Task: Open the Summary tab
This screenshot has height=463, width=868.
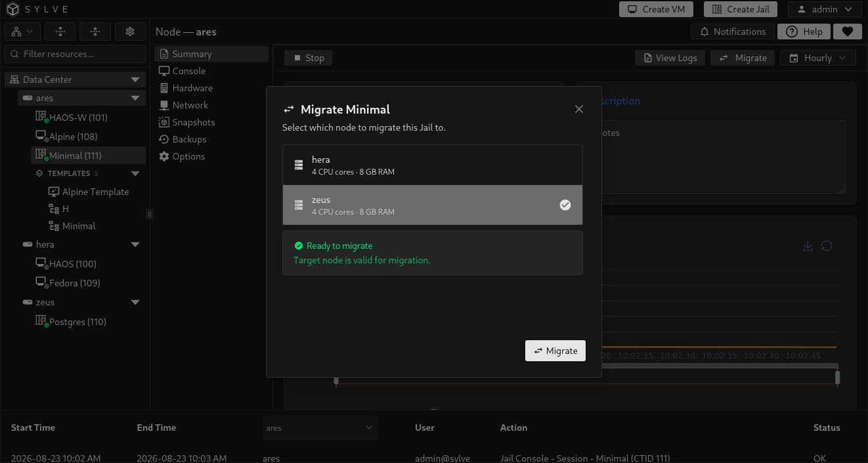Action: coord(211,54)
